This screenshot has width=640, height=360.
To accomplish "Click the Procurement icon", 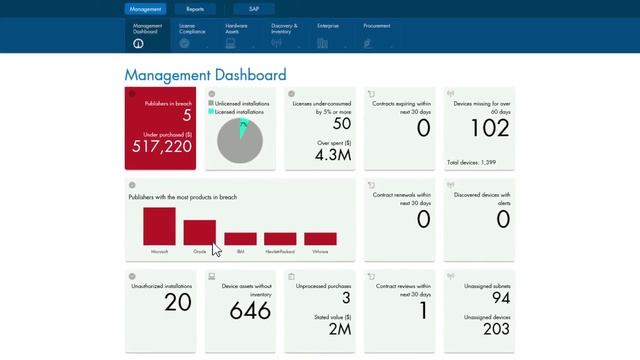I will [x=368, y=43].
